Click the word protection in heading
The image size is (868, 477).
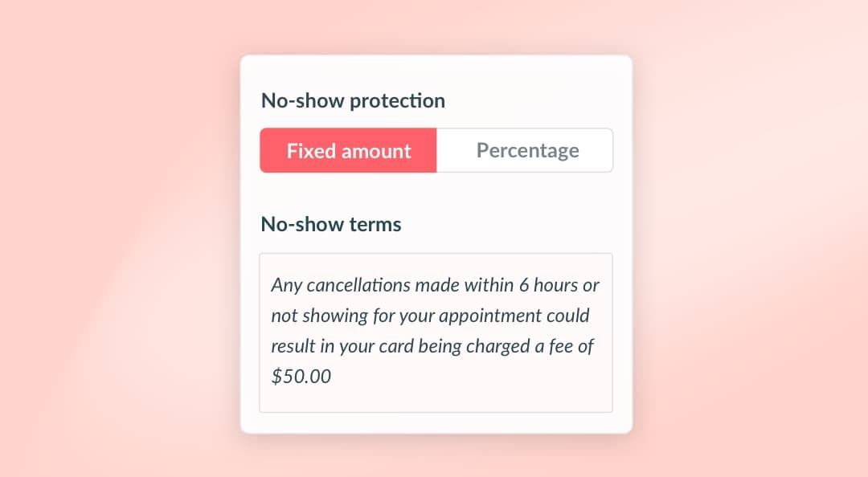coord(397,101)
